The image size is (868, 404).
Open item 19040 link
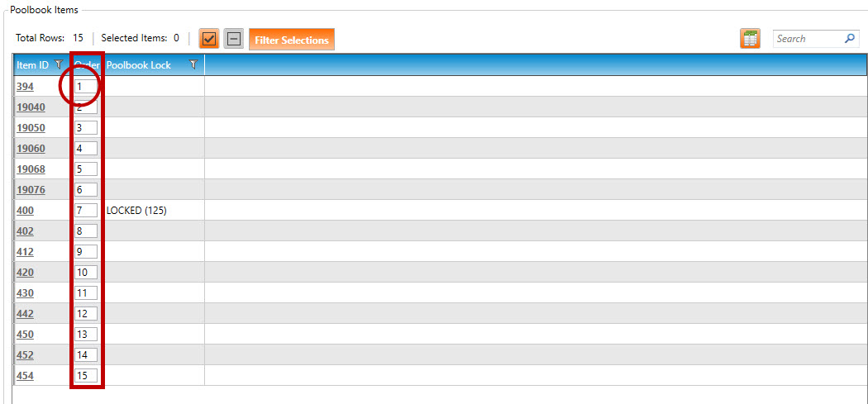31,107
